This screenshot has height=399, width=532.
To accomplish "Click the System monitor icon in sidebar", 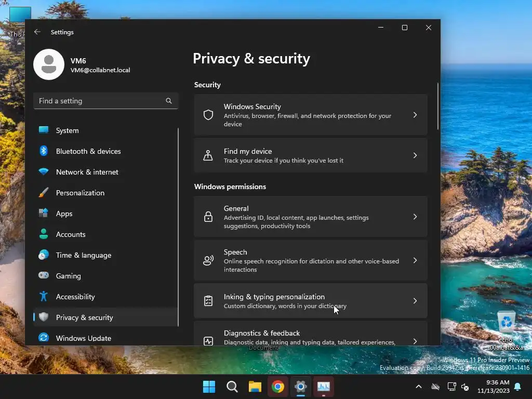I will click(44, 130).
